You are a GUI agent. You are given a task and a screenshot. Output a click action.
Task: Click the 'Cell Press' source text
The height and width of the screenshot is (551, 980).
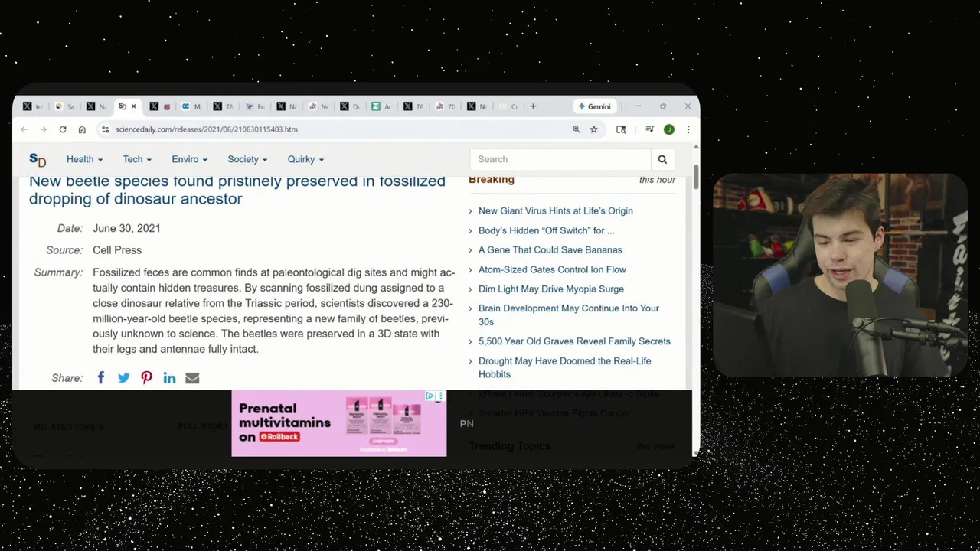click(x=117, y=250)
